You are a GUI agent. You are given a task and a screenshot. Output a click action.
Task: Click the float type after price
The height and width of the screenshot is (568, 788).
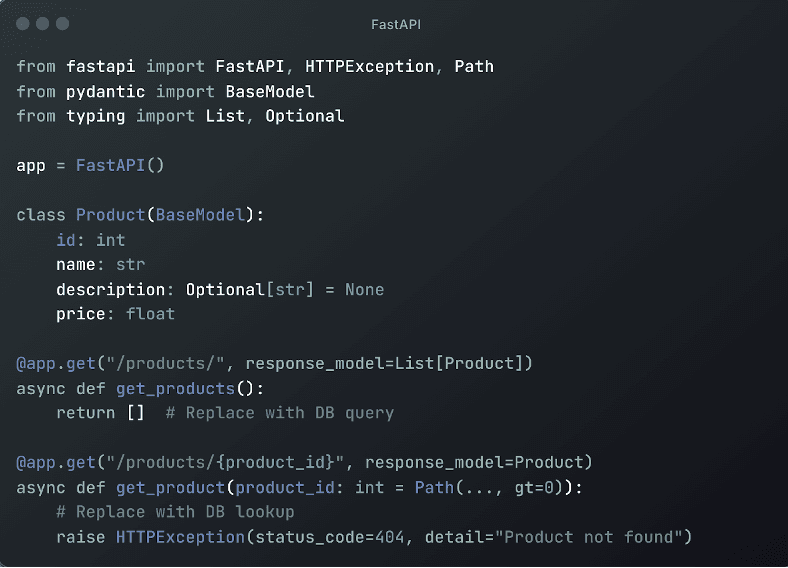tap(150, 314)
